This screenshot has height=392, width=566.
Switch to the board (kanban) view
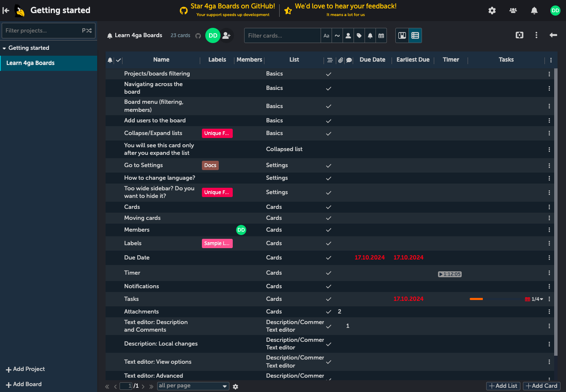click(x=402, y=35)
